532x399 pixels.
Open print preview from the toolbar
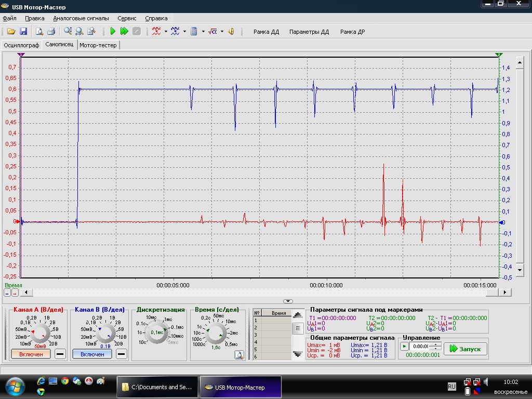pyautogui.click(x=39, y=32)
